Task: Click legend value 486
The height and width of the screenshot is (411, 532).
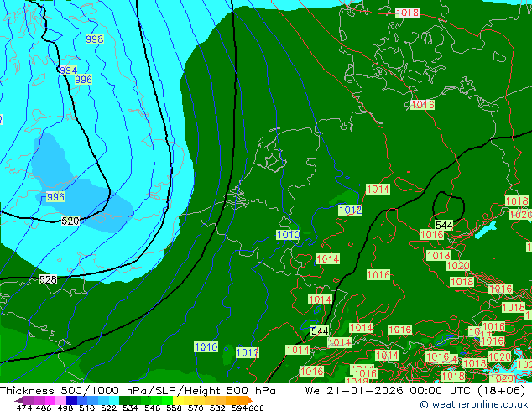Action: 44,408
